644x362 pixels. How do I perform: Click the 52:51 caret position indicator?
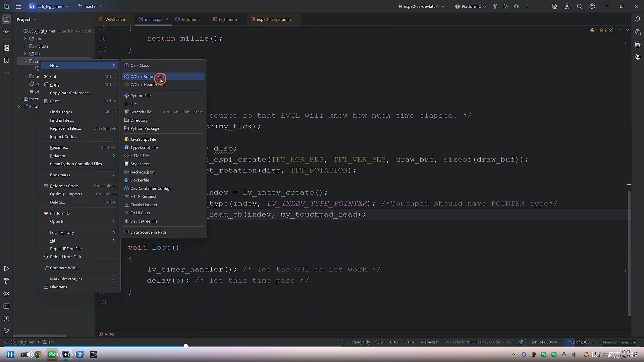click(380, 342)
